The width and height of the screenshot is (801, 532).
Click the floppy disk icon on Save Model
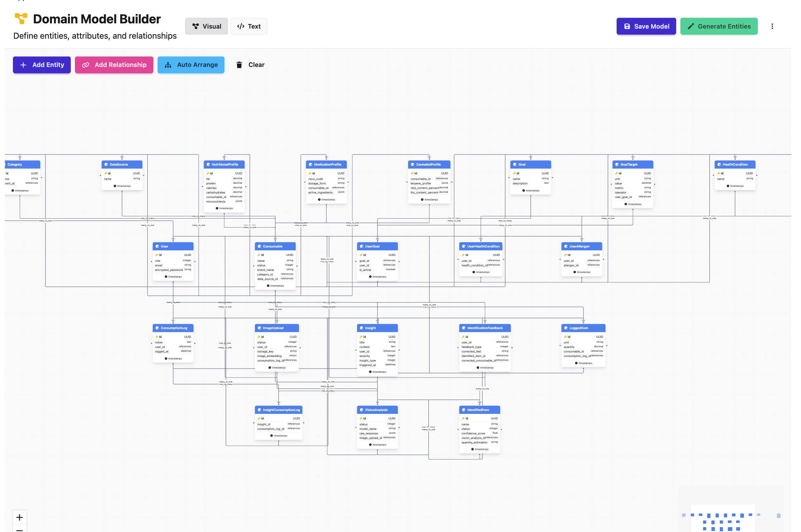627,26
